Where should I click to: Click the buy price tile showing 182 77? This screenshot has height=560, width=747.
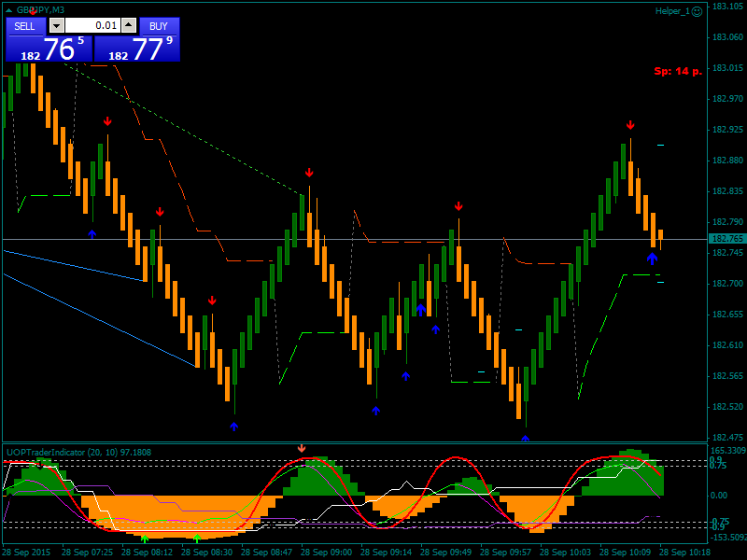[137, 49]
